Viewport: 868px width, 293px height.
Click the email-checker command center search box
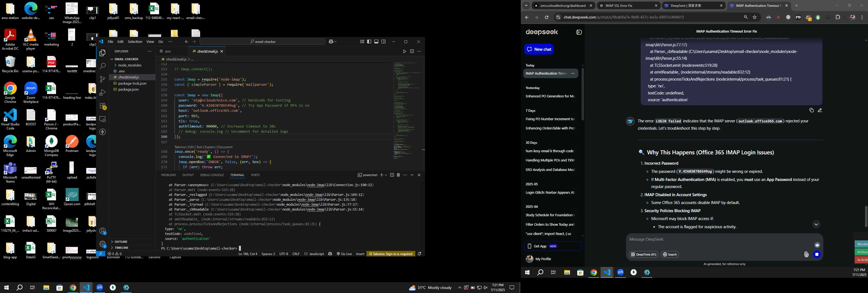click(x=263, y=42)
